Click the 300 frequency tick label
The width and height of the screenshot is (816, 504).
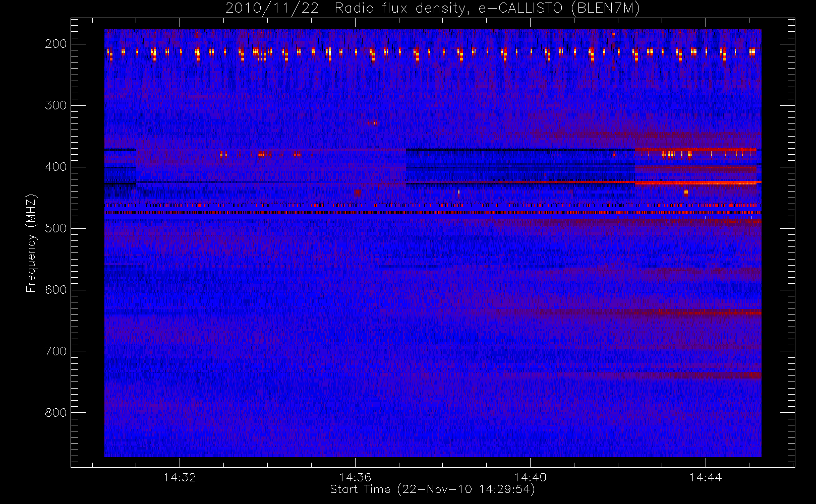click(56, 105)
